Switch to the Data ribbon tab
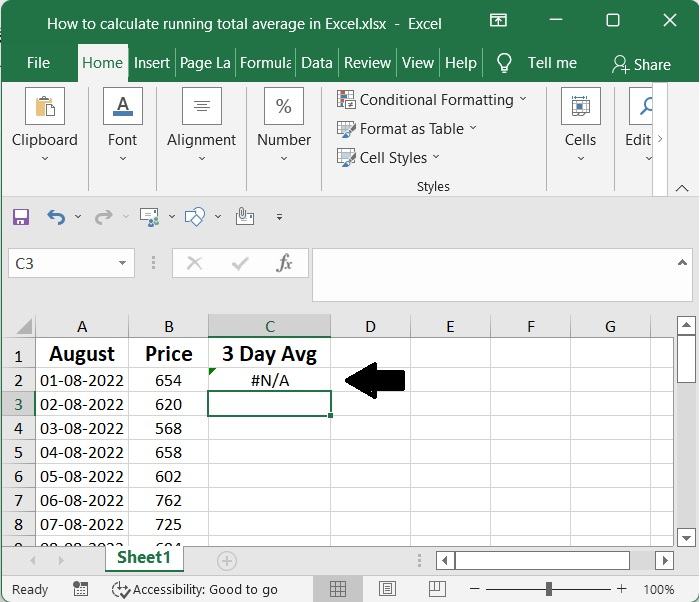Screen dimensions: 700x602 pos(316,63)
